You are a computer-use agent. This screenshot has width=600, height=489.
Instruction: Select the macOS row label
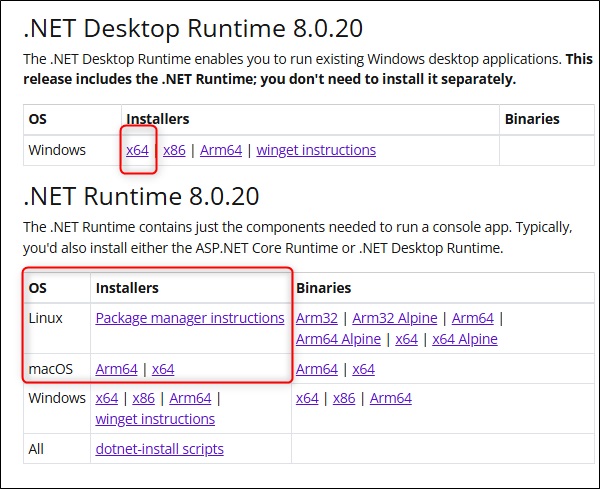click(x=51, y=369)
